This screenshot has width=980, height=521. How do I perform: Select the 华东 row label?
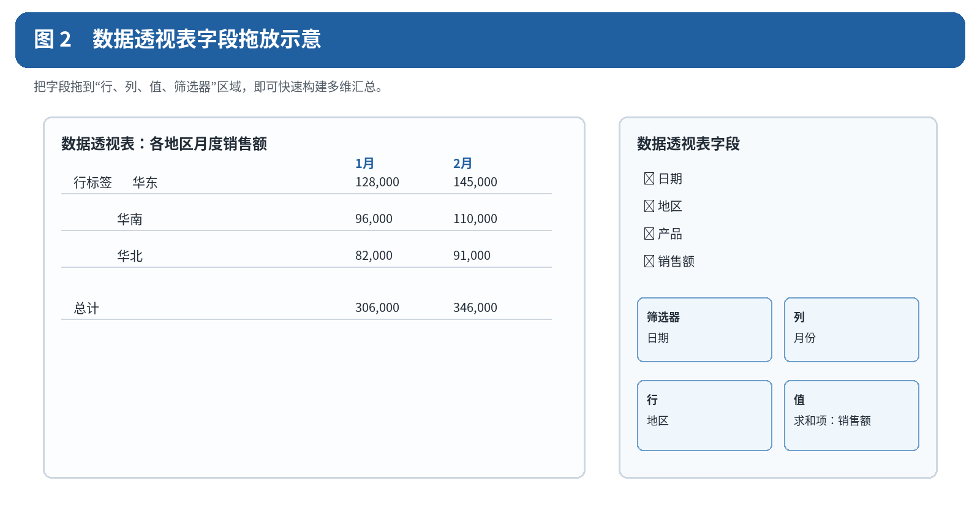(145, 183)
